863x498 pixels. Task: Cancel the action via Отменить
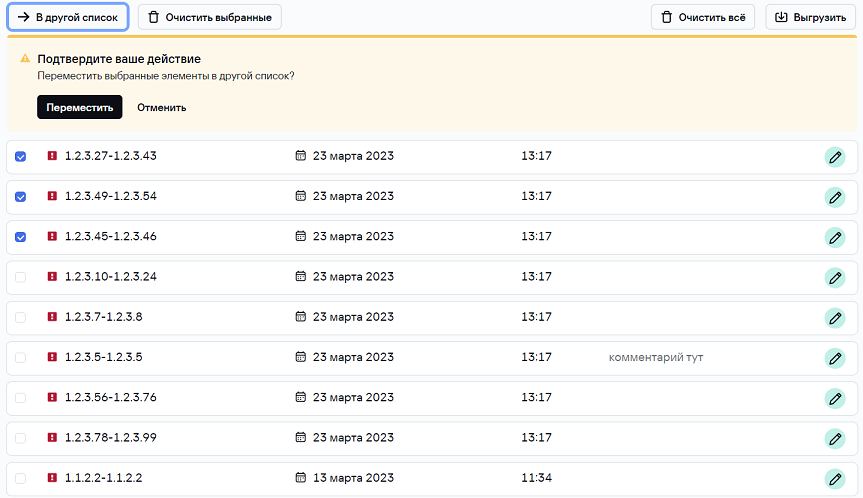(x=162, y=107)
